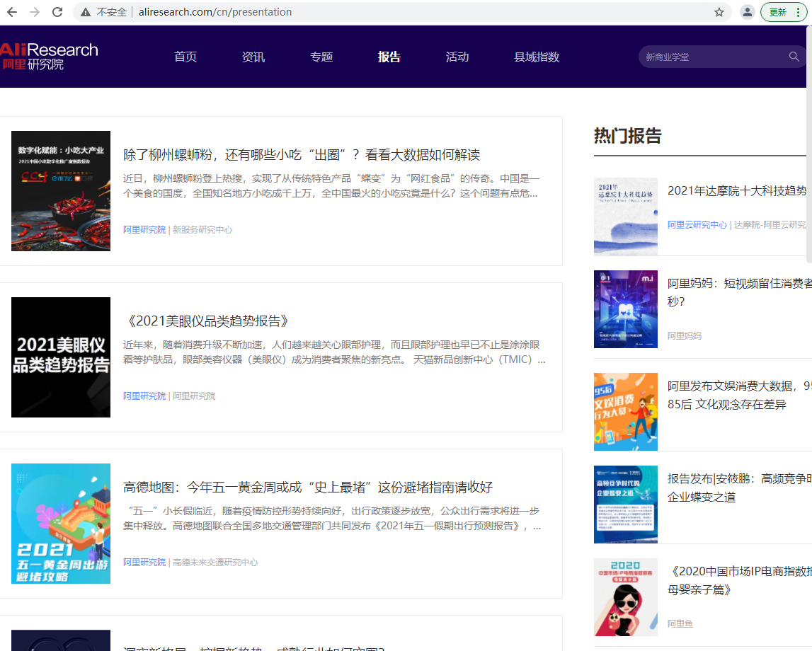Open the browser 更新 menu button
The height and width of the screenshot is (651, 812).
783,12
